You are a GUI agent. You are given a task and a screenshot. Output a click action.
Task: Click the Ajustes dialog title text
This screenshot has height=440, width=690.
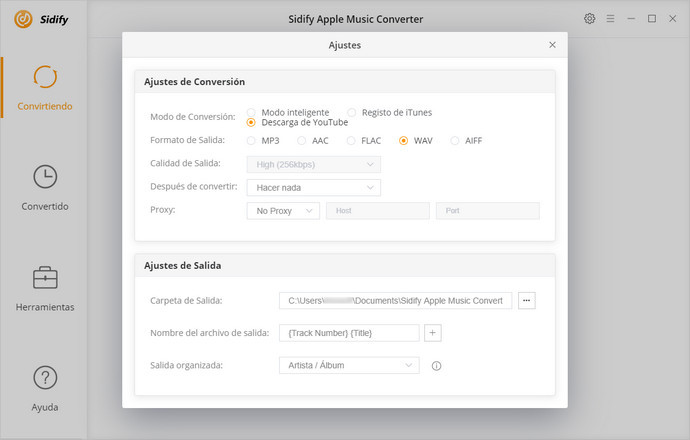[x=345, y=45]
